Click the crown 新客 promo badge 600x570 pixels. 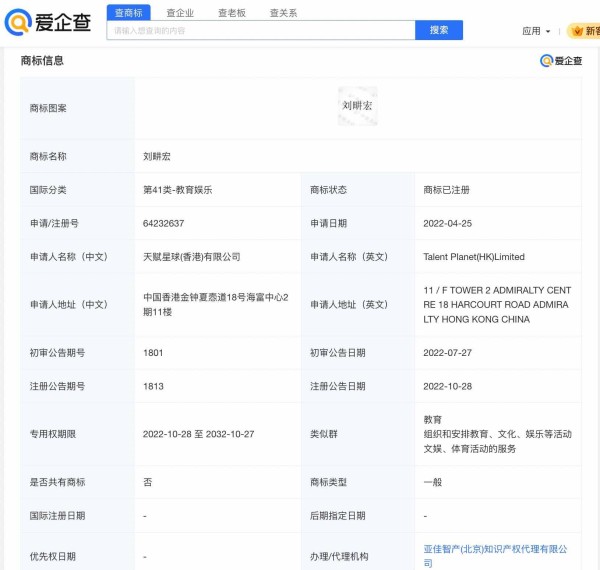pyautogui.click(x=584, y=31)
